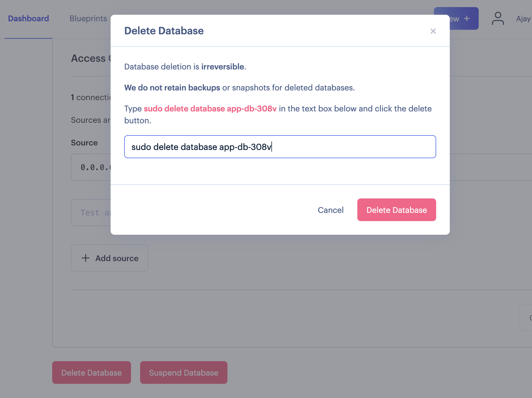This screenshot has height=398, width=532.
Task: Click the Suspend Database button
Action: (183, 372)
